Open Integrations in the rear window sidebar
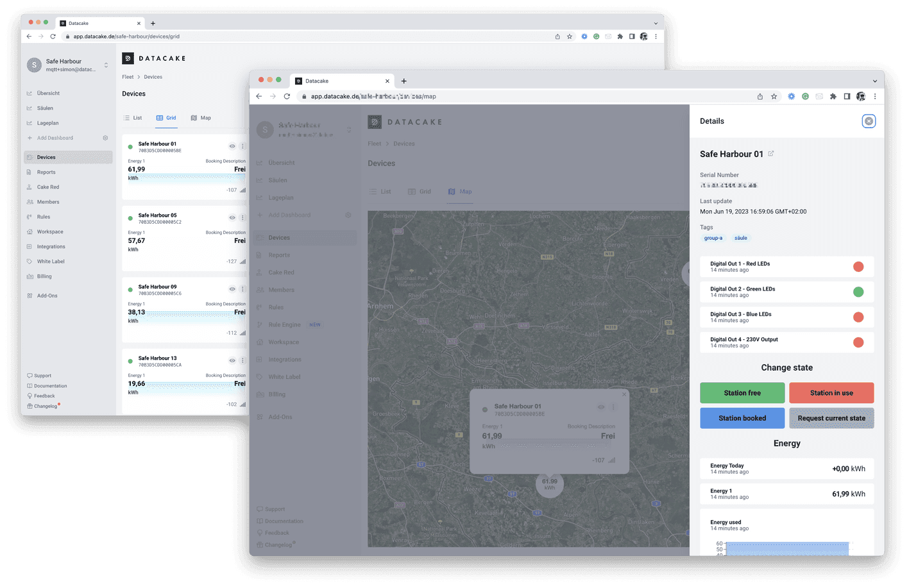The width and height of the screenshot is (909, 588). click(51, 247)
